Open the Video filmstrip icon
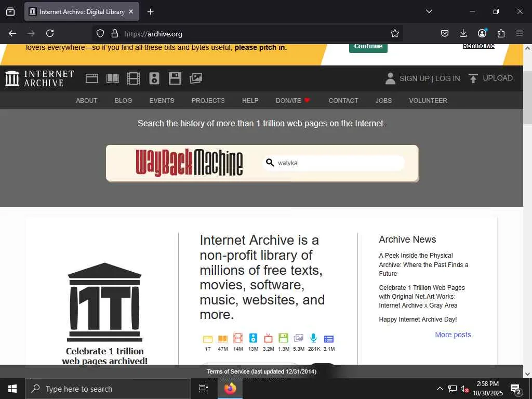532x399 pixels. point(134,78)
